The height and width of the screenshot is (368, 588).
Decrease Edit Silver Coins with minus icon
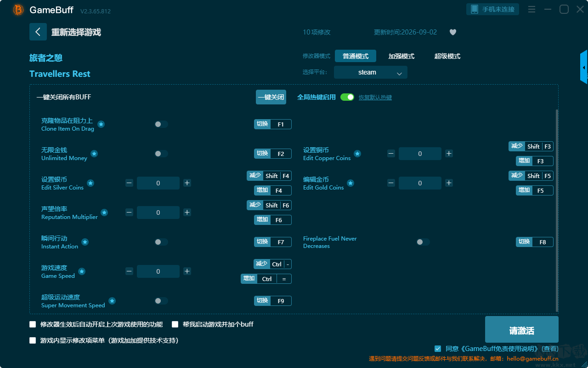coord(129,183)
